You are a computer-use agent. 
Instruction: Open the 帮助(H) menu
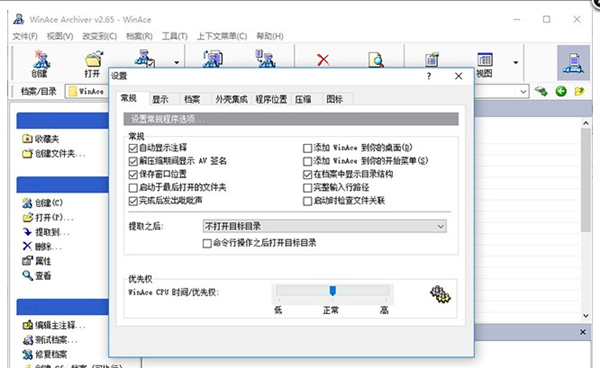pyautogui.click(x=270, y=36)
